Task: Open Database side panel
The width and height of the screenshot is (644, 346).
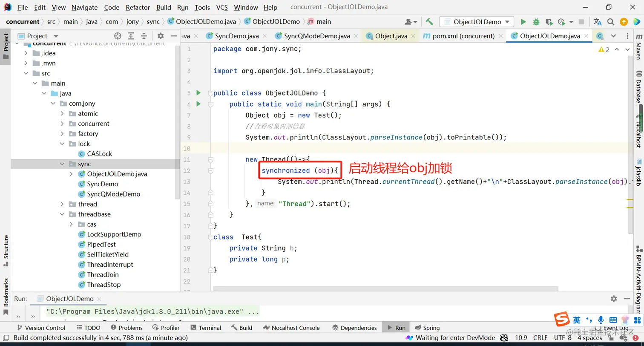Action: (x=638, y=87)
